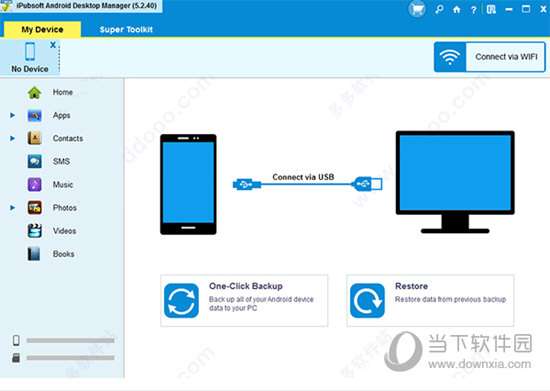Open Music in the sidebar
Image resolution: width=550 pixels, height=391 pixels.
pos(63,184)
